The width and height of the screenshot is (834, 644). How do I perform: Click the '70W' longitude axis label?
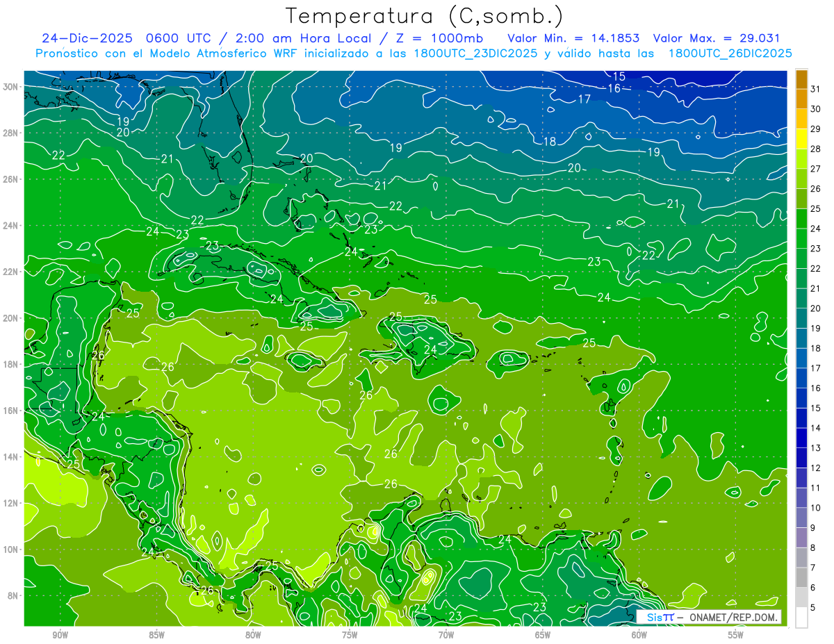[x=446, y=635]
